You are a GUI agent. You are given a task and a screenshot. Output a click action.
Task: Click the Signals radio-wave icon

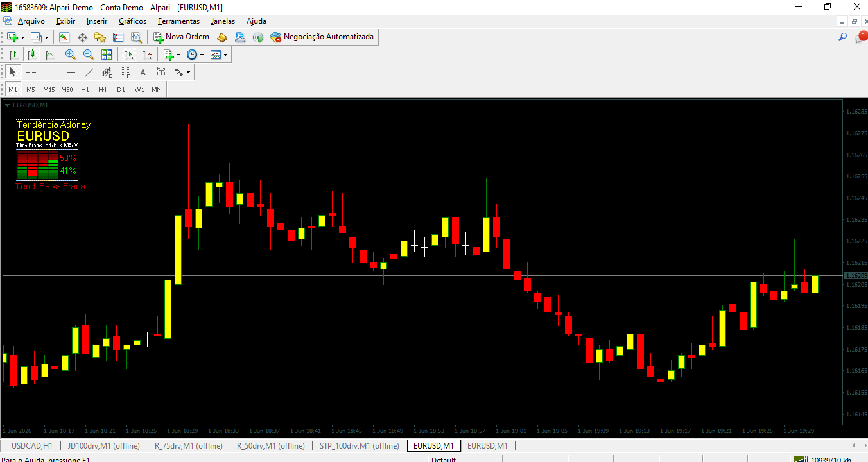click(258, 37)
